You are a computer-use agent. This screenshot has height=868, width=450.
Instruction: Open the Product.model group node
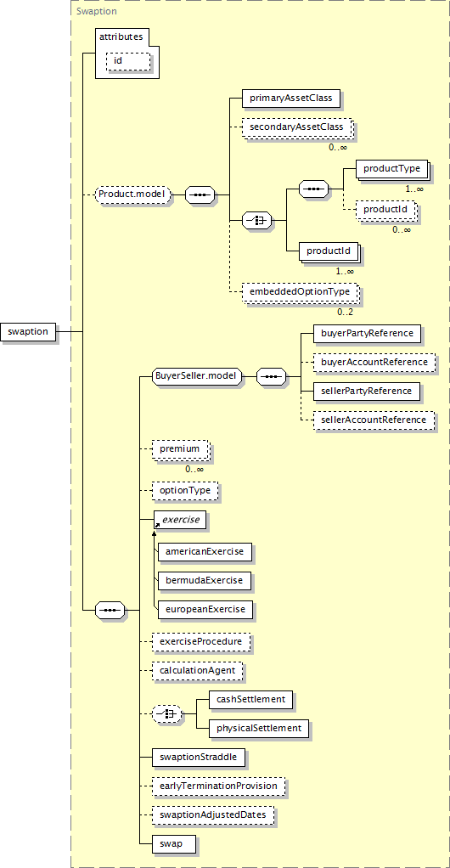click(x=133, y=194)
